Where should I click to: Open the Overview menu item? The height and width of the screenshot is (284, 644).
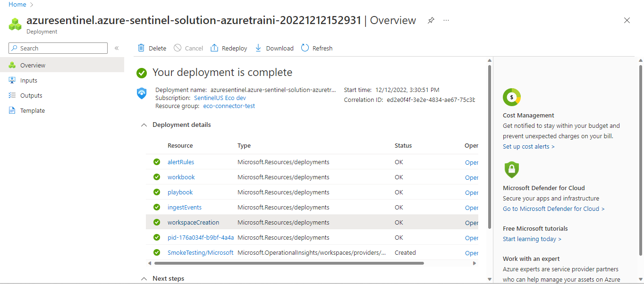pyautogui.click(x=62, y=65)
